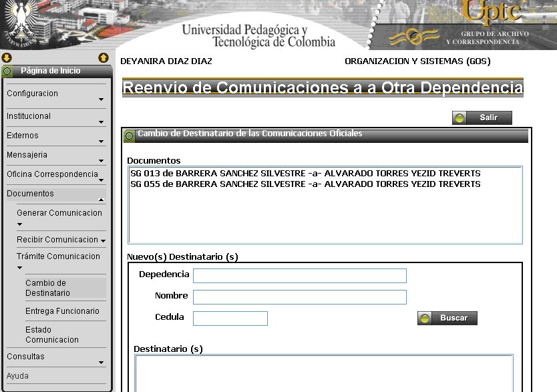Open the Externos menu

point(23,136)
